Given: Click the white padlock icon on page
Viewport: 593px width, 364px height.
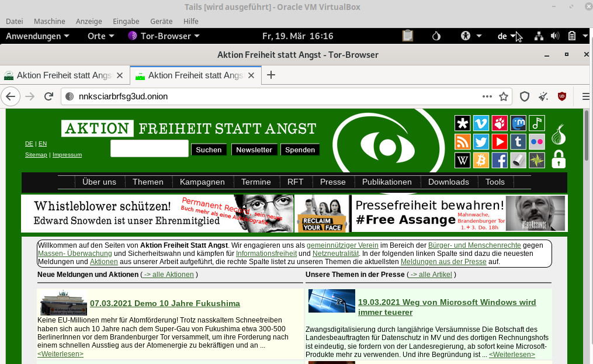Looking at the screenshot, I should coord(559,159).
